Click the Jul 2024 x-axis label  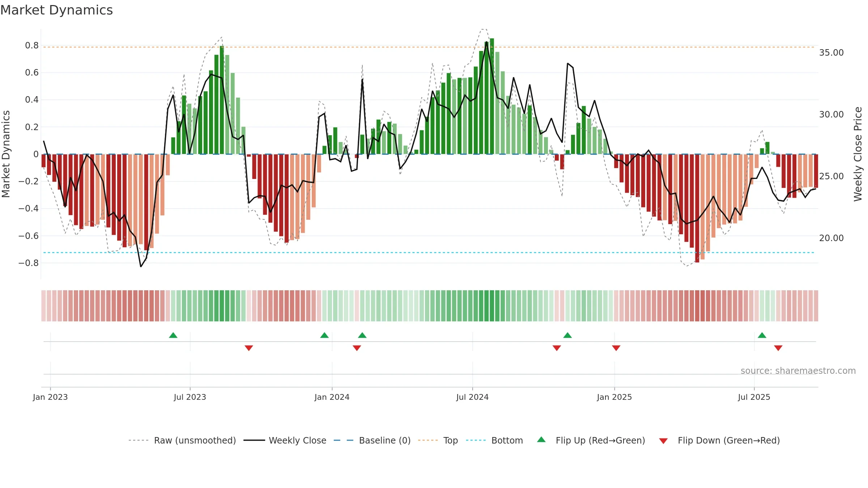(x=472, y=397)
